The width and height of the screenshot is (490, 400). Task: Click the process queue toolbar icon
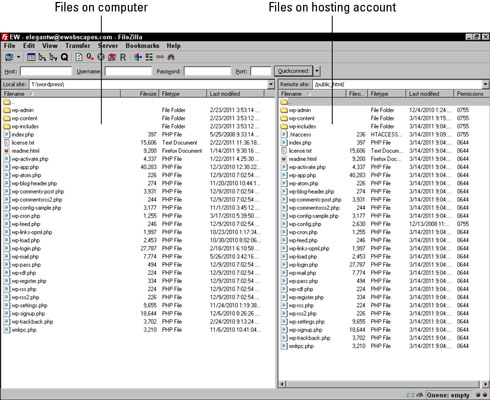(90, 57)
